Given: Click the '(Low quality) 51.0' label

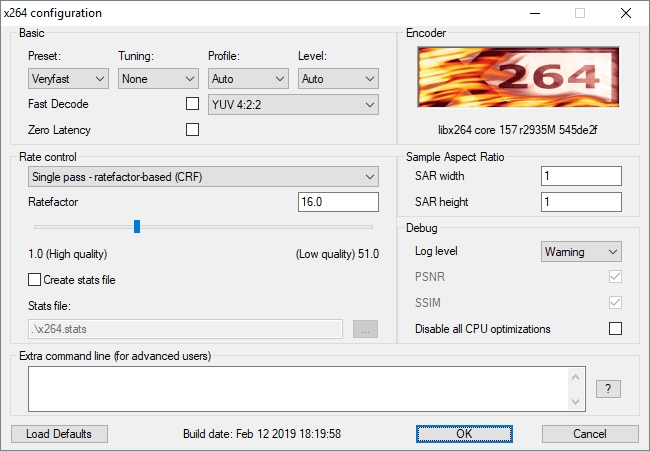Looking at the screenshot, I should coord(337,254).
